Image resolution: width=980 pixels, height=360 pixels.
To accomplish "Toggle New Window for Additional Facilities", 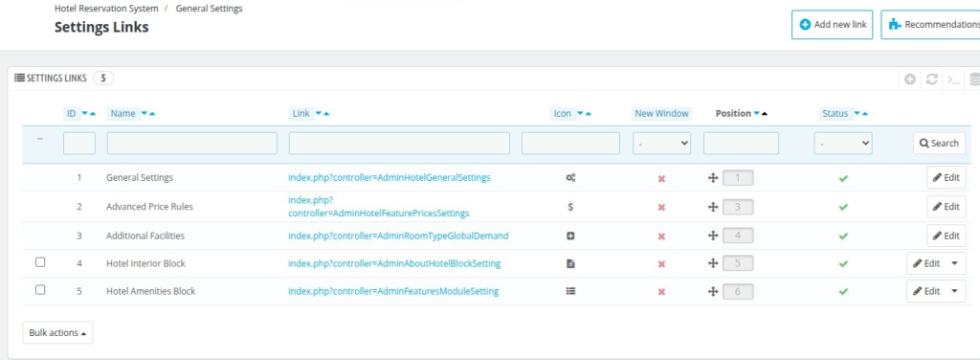I will pos(661,236).
